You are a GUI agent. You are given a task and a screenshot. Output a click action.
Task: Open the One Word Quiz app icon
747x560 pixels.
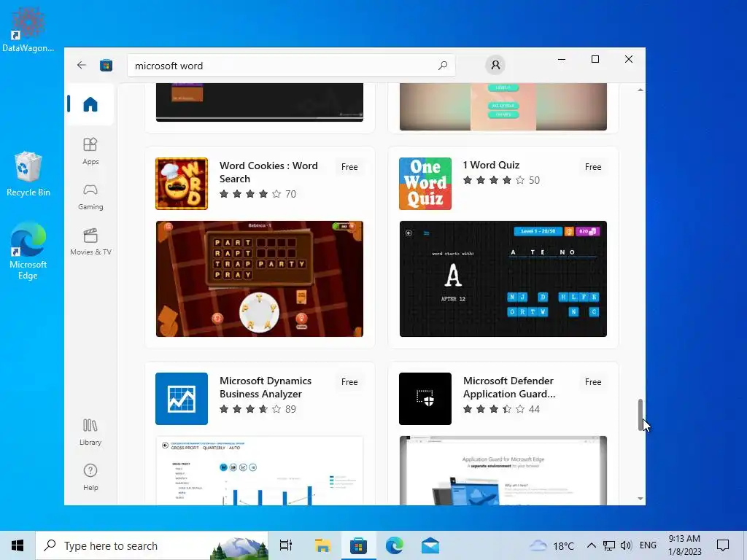425,184
